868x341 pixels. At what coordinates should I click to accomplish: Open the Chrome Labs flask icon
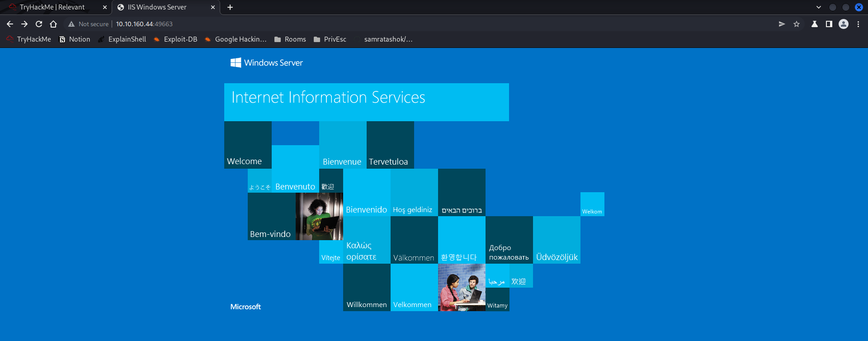click(815, 24)
